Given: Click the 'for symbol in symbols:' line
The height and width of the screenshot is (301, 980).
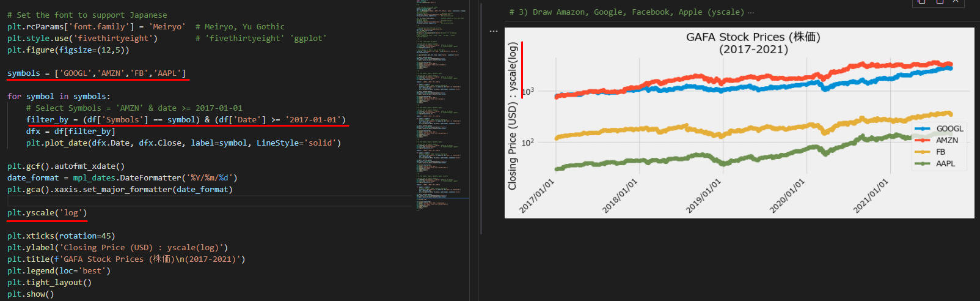Looking at the screenshot, I should pyautogui.click(x=59, y=96).
